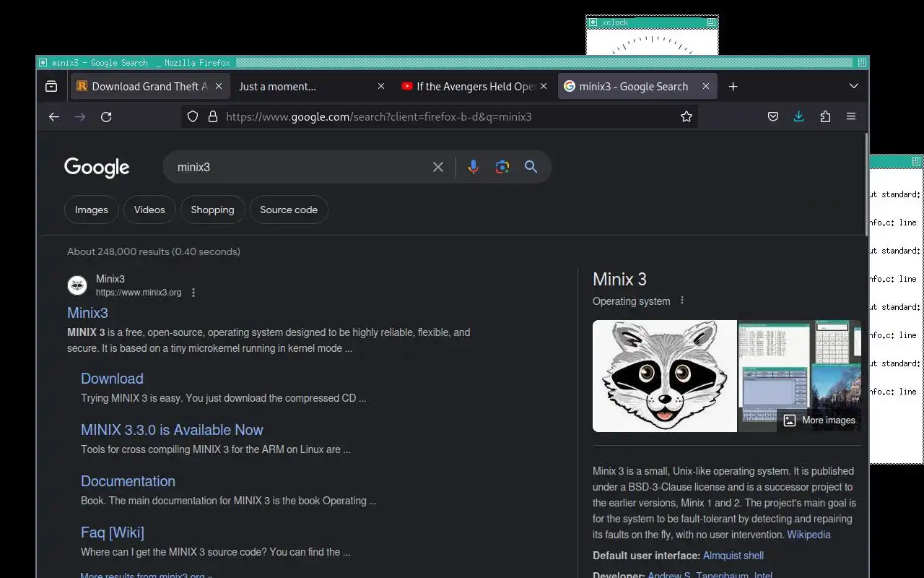This screenshot has height=578, width=924.
Task: Click inside the Google search field
Action: click(x=300, y=167)
